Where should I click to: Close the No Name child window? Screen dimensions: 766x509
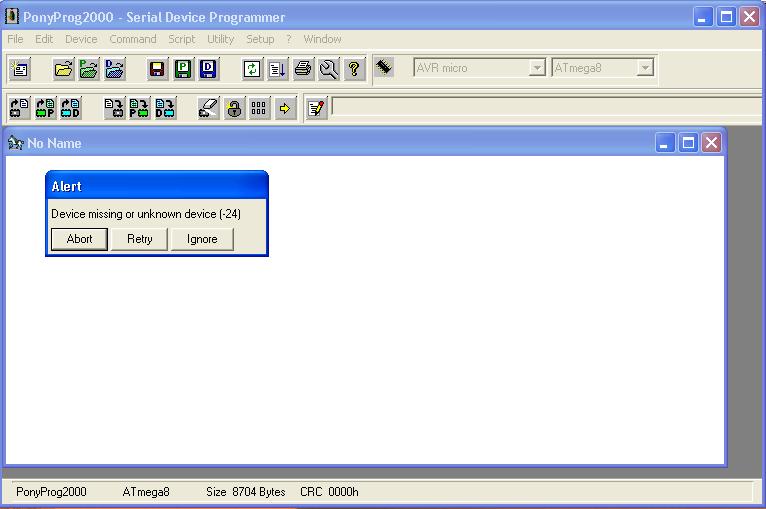pos(712,143)
